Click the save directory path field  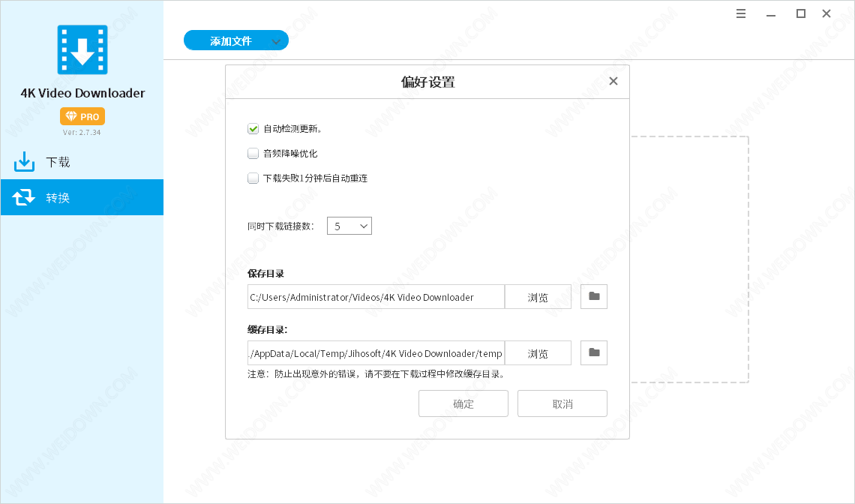tap(376, 297)
